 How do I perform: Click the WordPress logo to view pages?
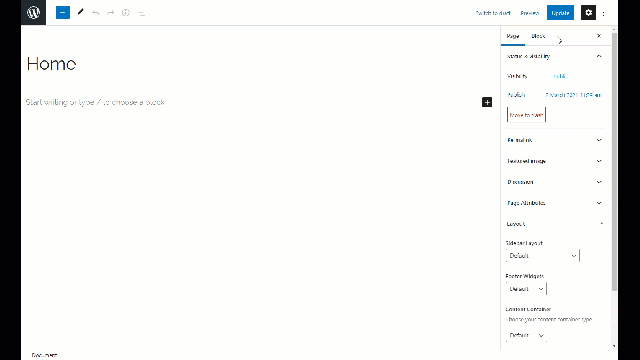33,12
